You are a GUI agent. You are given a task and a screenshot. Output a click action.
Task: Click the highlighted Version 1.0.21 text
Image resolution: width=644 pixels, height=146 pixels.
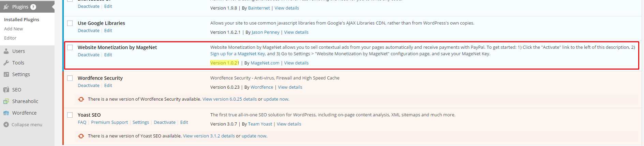point(225,63)
